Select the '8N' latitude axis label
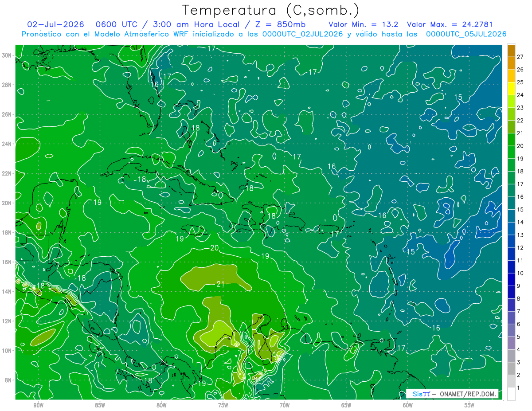The image size is (532, 411). pos(8,380)
